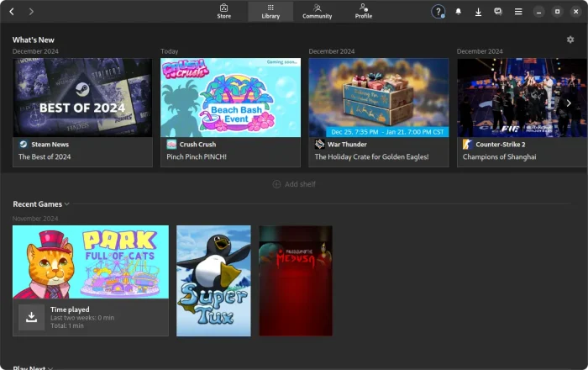Click 'November 2024' date label

click(x=35, y=219)
